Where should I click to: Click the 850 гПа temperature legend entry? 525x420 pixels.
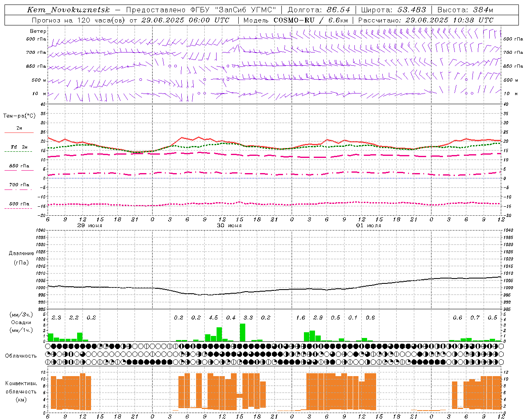coord(19,167)
